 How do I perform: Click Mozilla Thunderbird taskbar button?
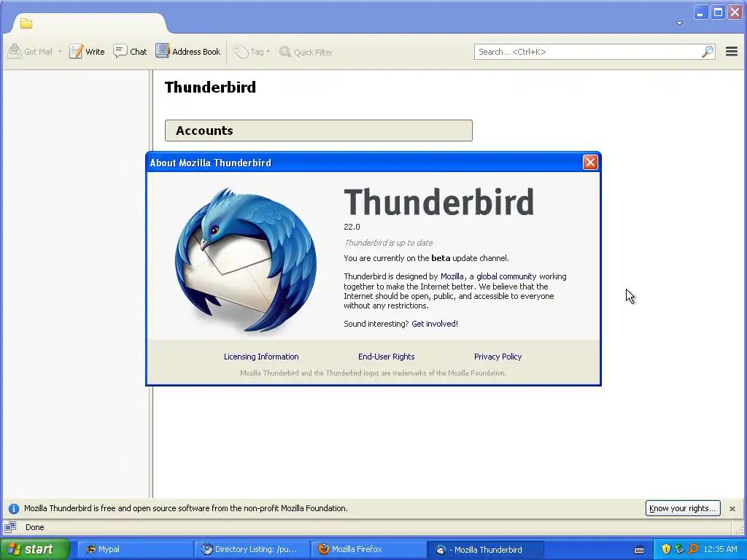[485, 549]
